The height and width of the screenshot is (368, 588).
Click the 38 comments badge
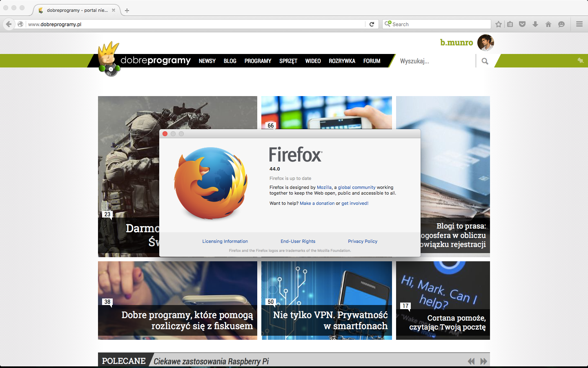point(107,302)
